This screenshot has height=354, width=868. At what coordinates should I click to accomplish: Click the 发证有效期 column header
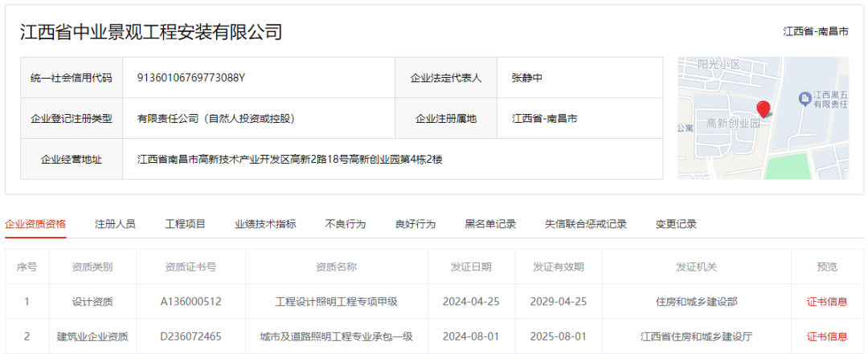559,267
